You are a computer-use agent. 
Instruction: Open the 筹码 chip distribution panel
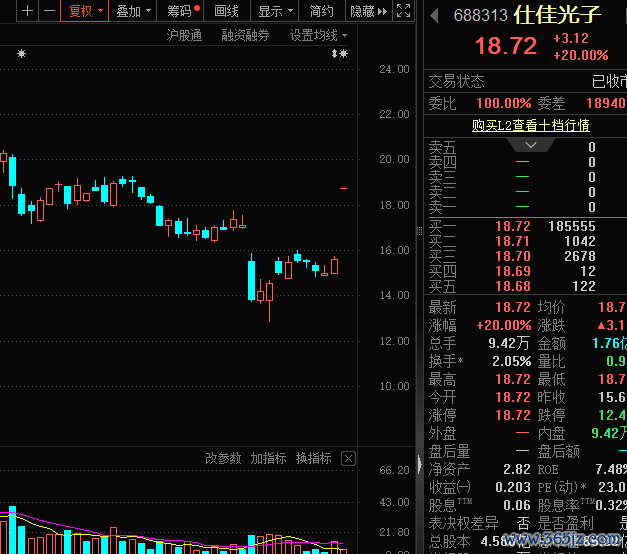tap(181, 11)
